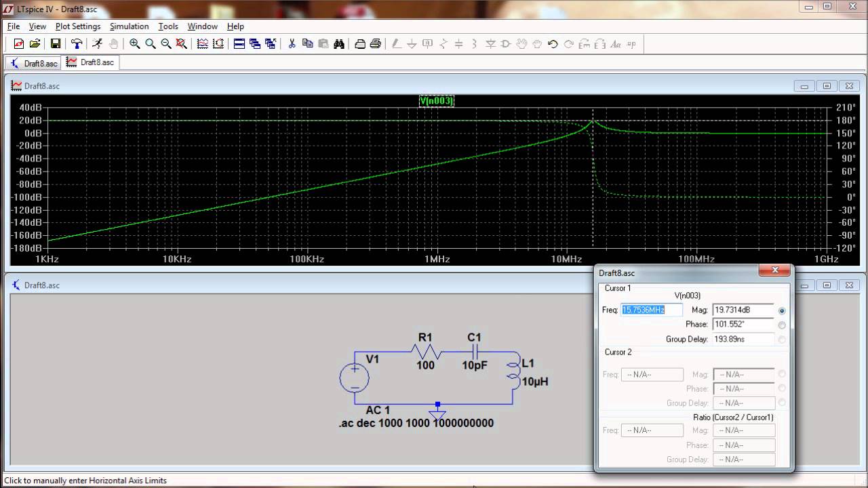This screenshot has height=488, width=868.
Task: Click the Zoom to Fit crossed magnifier
Action: [181, 43]
